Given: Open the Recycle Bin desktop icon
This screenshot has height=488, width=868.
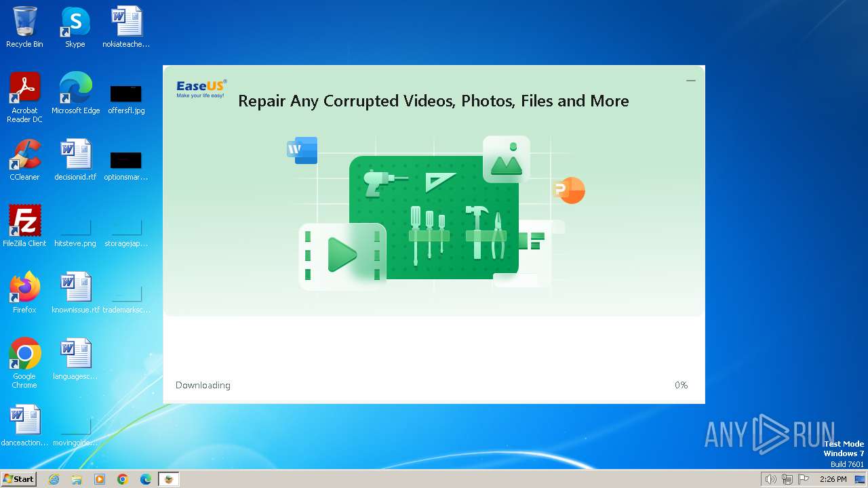Looking at the screenshot, I should point(24,27).
